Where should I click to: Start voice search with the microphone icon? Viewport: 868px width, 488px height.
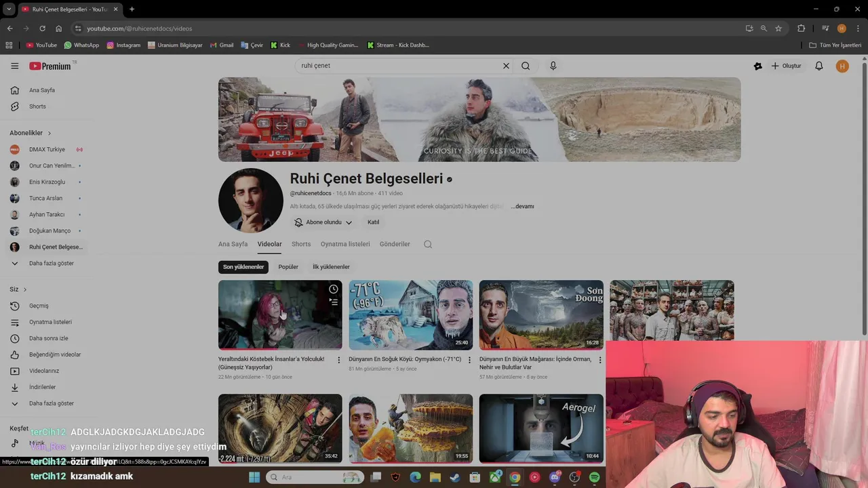(553, 66)
